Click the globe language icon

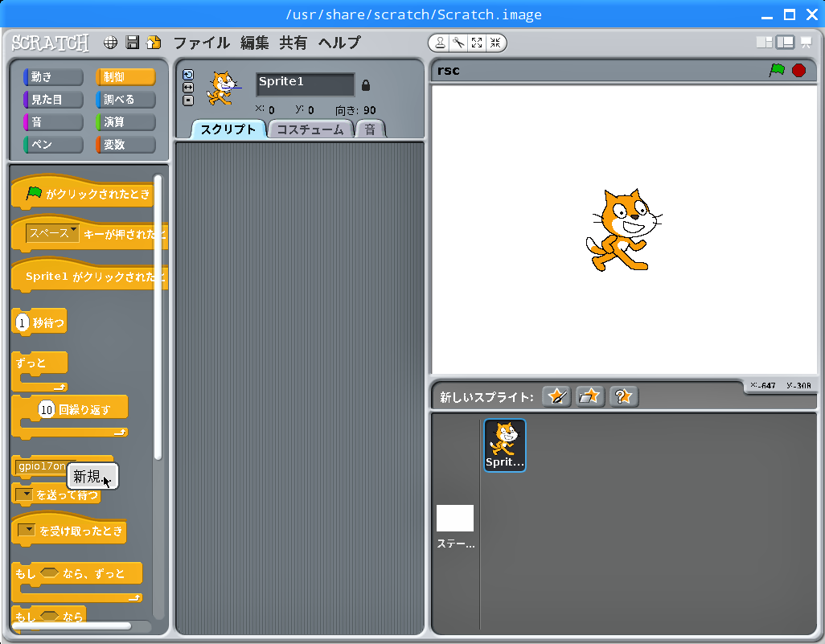point(110,43)
